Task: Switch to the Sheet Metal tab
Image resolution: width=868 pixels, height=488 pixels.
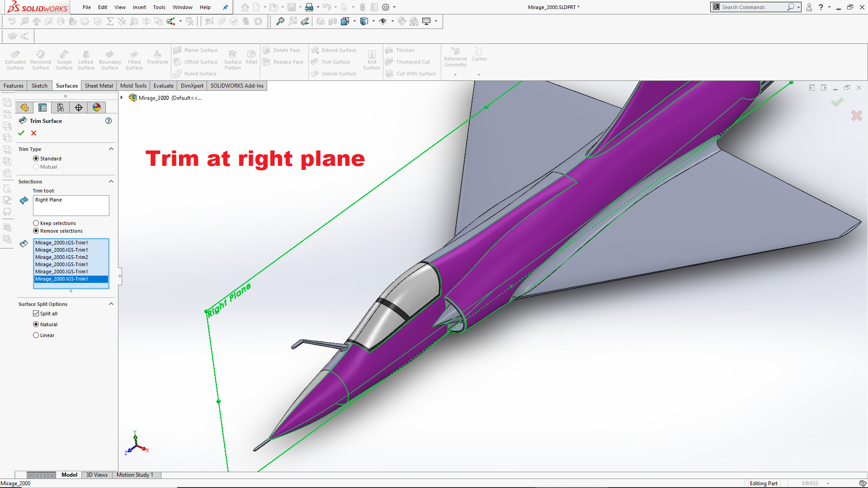Action: (99, 85)
